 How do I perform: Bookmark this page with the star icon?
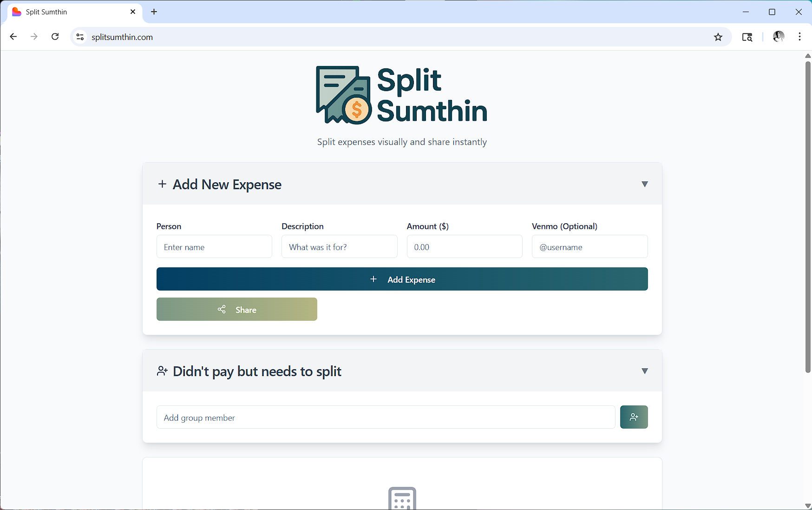pos(718,37)
